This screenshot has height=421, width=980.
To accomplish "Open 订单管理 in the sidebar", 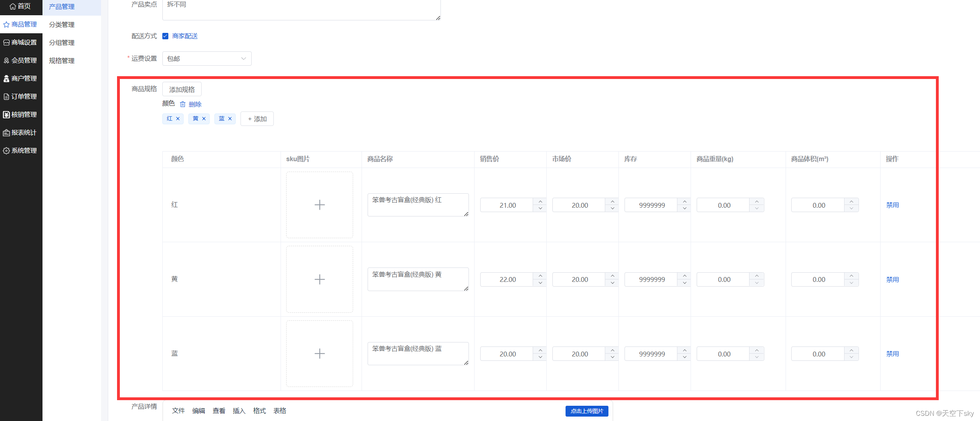I will click(21, 97).
